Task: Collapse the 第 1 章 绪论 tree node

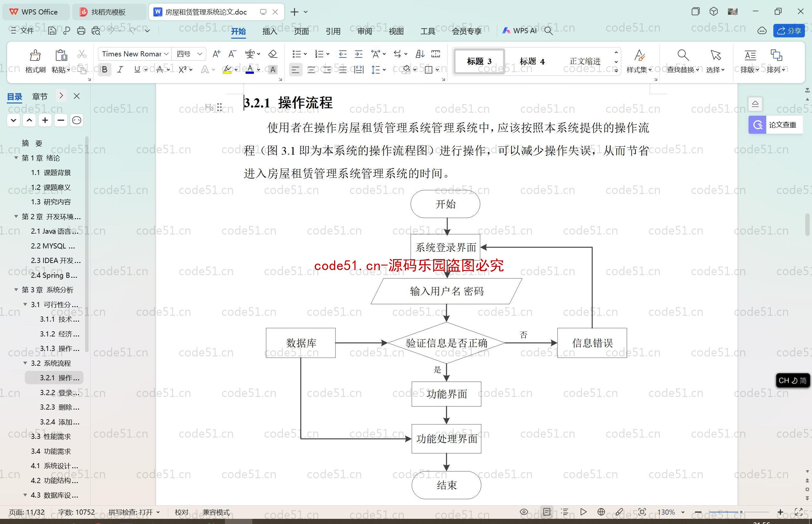Action: coord(16,158)
